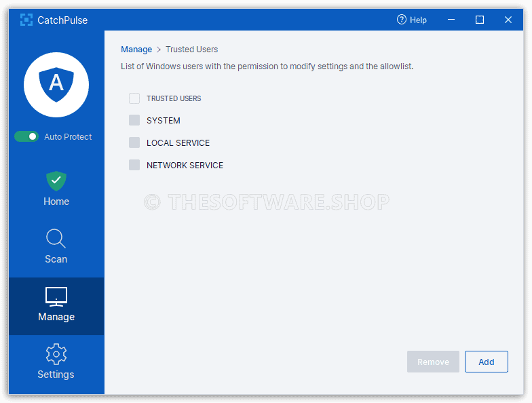Click the Manage breadcrumb link
Image resolution: width=532 pixels, height=403 pixels.
click(x=136, y=50)
